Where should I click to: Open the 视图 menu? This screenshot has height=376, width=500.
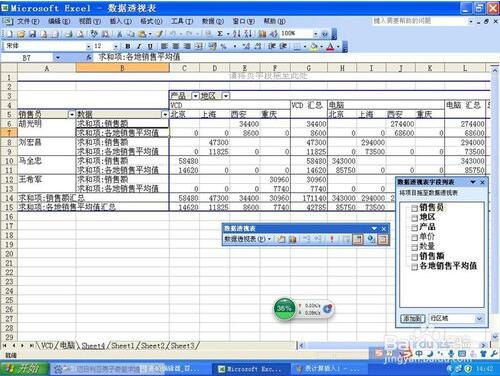pos(89,21)
